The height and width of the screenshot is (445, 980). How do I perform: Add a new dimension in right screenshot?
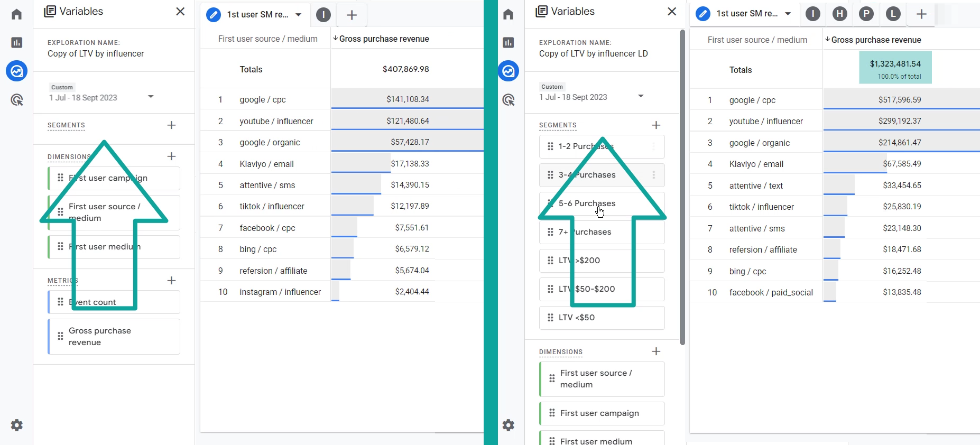pos(656,351)
